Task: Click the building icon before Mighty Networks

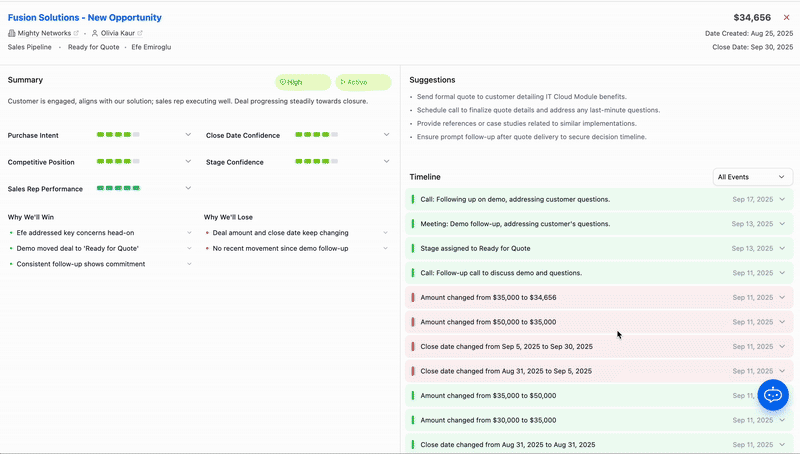Action: [x=12, y=33]
